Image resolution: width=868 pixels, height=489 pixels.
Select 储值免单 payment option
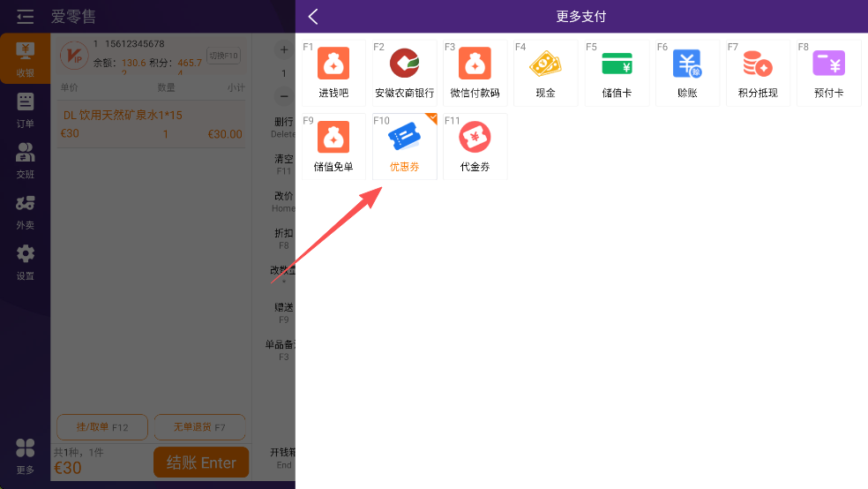(333, 146)
